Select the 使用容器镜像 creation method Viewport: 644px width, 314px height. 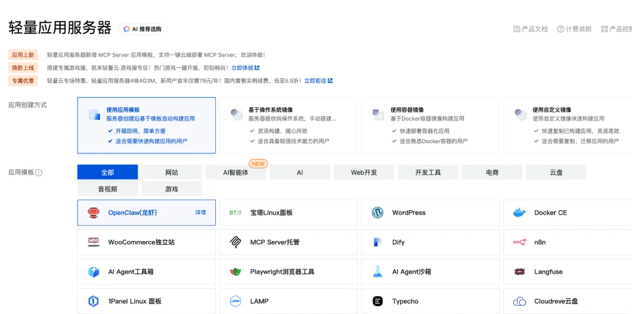[431, 125]
